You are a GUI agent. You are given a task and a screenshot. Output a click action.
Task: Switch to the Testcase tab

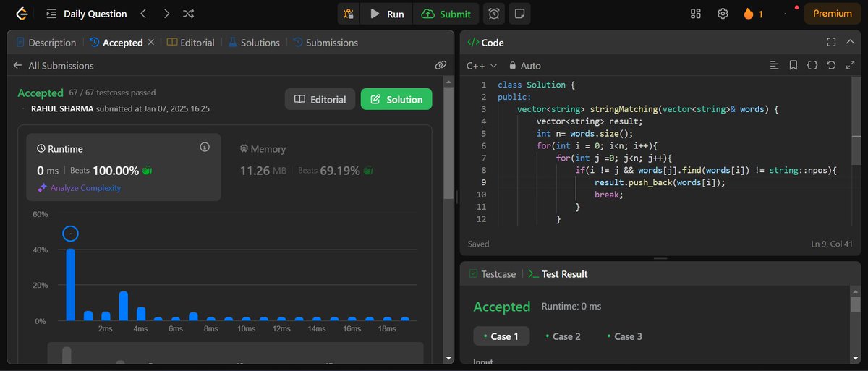[493, 274]
